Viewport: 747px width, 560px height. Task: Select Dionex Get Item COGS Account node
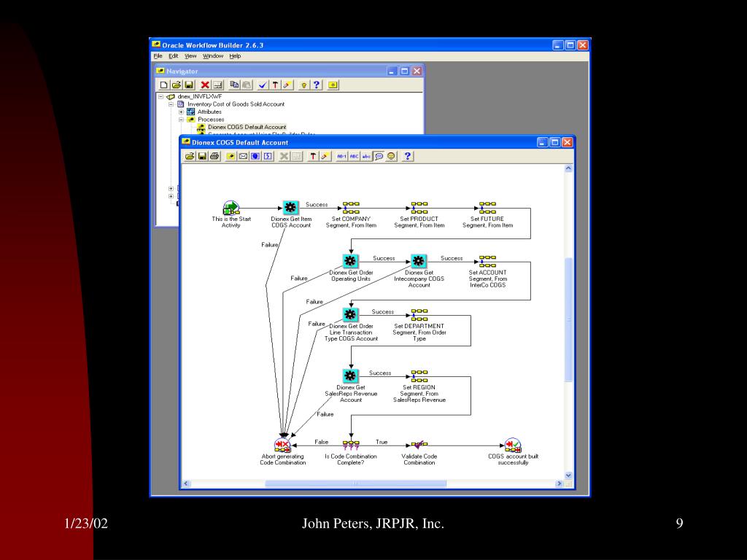pyautogui.click(x=290, y=208)
